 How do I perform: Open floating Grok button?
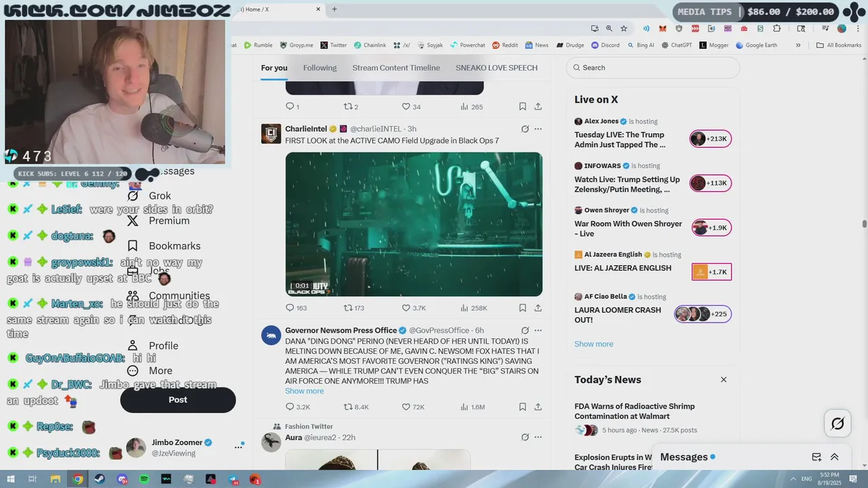837,424
